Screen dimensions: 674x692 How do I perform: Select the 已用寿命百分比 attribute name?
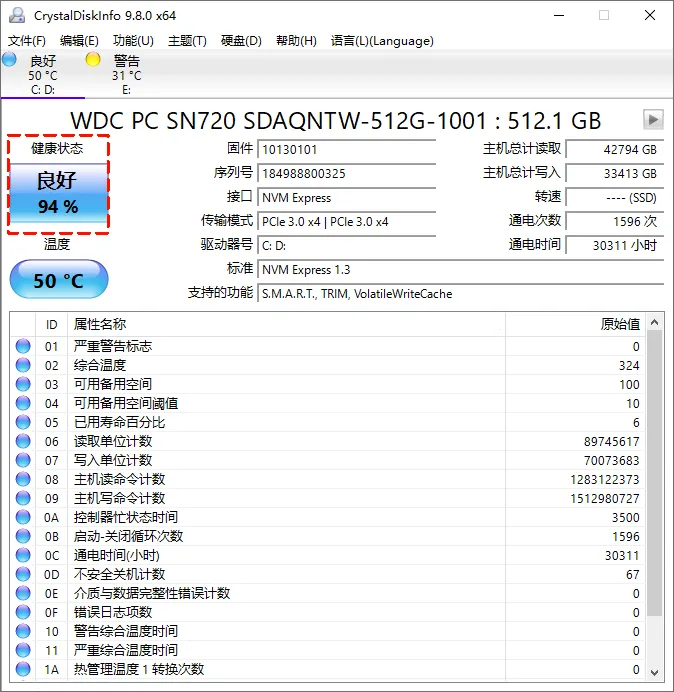(119, 422)
